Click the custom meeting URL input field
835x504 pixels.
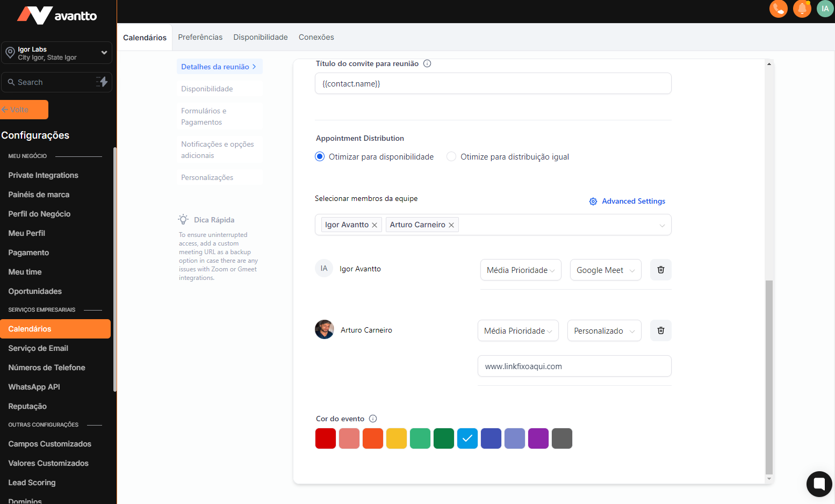(x=574, y=366)
